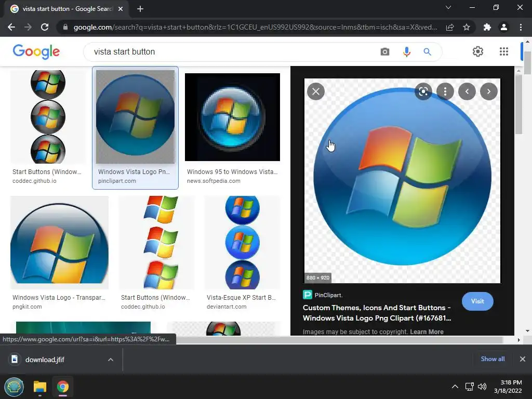Open the Extensions puzzle icon
Image resolution: width=532 pixels, height=399 pixels.
(487, 27)
